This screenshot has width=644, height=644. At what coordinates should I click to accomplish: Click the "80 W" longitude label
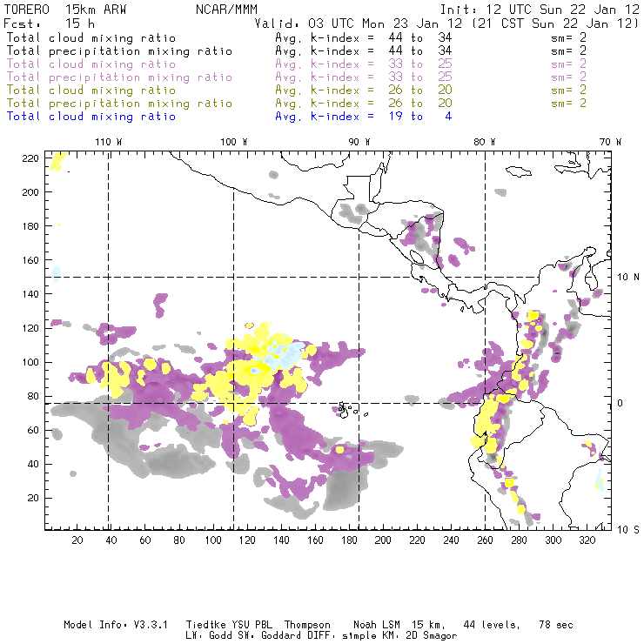point(485,142)
